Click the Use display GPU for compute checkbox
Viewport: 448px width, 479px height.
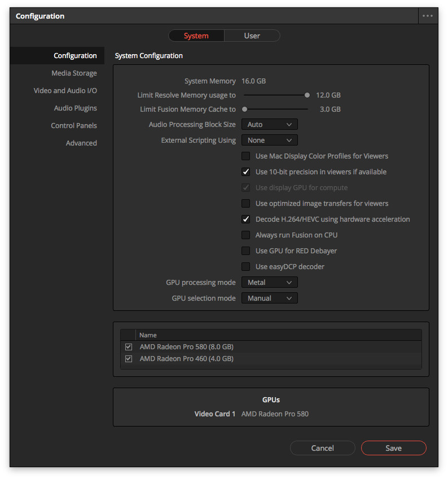245,187
